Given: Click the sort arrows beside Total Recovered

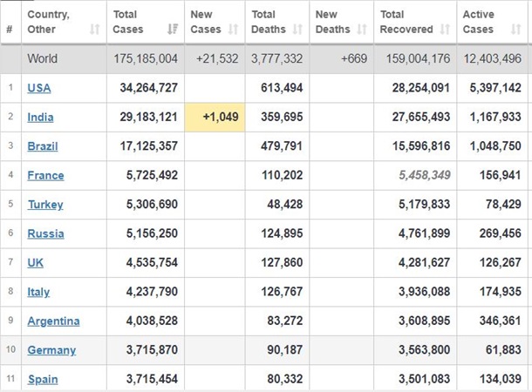Looking at the screenshot, I should click(444, 30).
